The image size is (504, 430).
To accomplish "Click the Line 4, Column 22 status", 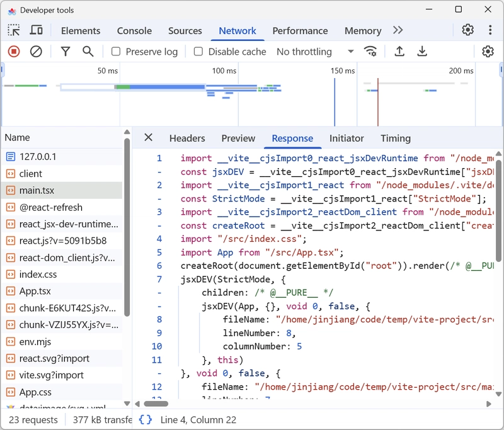I will [198, 420].
